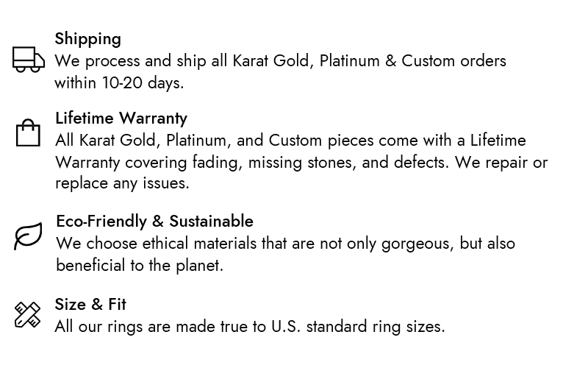Click the words 'made true to'
This screenshot has width=588, height=368.
(x=220, y=326)
